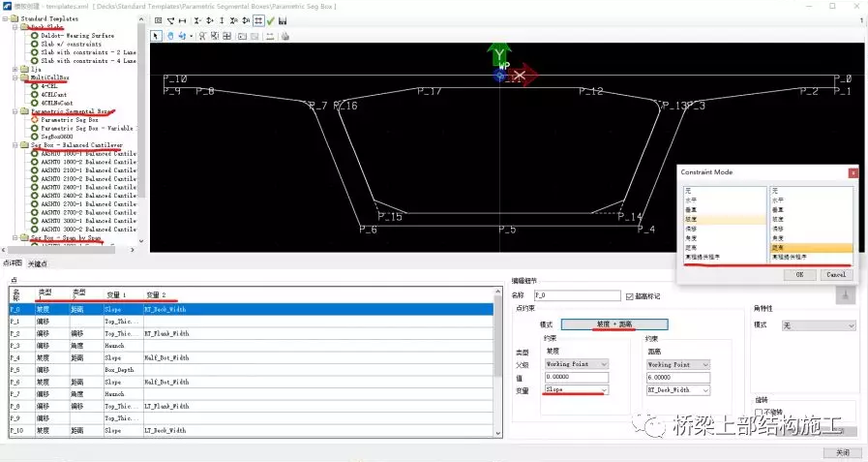
Task: Open the corner property mode dropdown
Action: coord(819,325)
